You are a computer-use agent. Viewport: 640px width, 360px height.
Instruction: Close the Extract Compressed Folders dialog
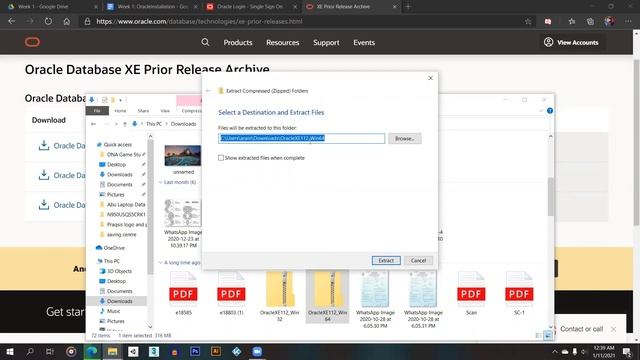coord(430,78)
